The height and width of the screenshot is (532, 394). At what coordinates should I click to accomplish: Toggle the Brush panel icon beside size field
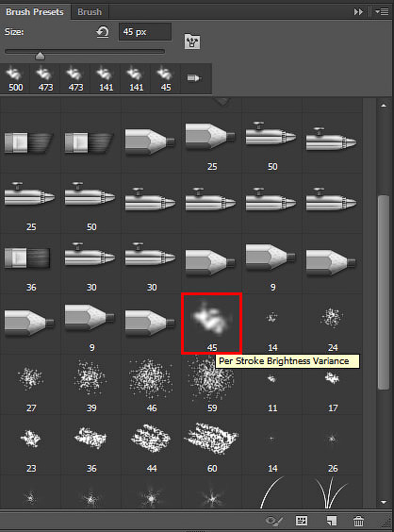point(192,42)
